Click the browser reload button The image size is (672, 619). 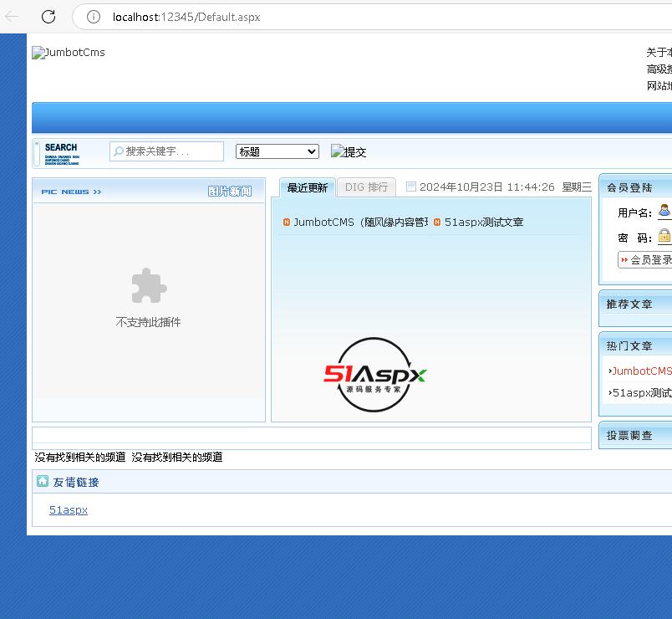[48, 17]
